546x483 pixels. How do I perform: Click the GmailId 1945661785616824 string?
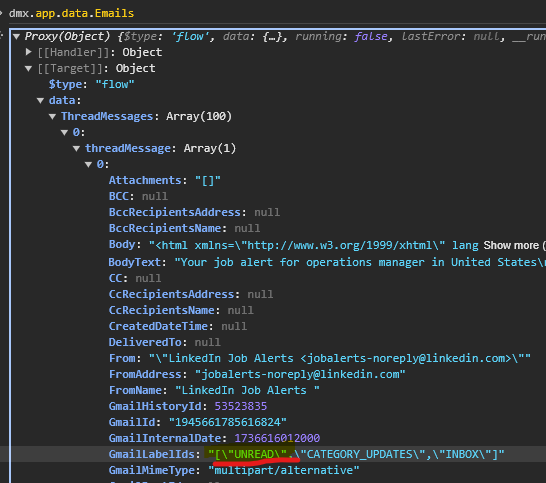(x=228, y=422)
